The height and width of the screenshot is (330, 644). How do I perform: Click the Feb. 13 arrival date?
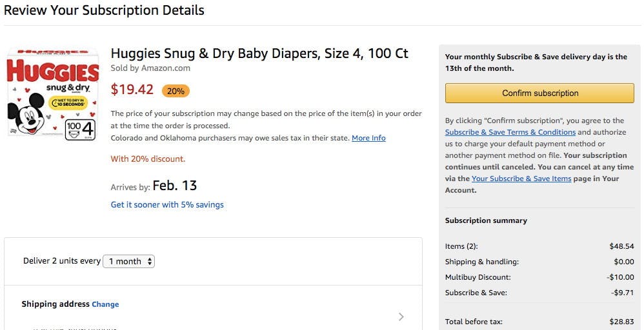[x=175, y=186]
